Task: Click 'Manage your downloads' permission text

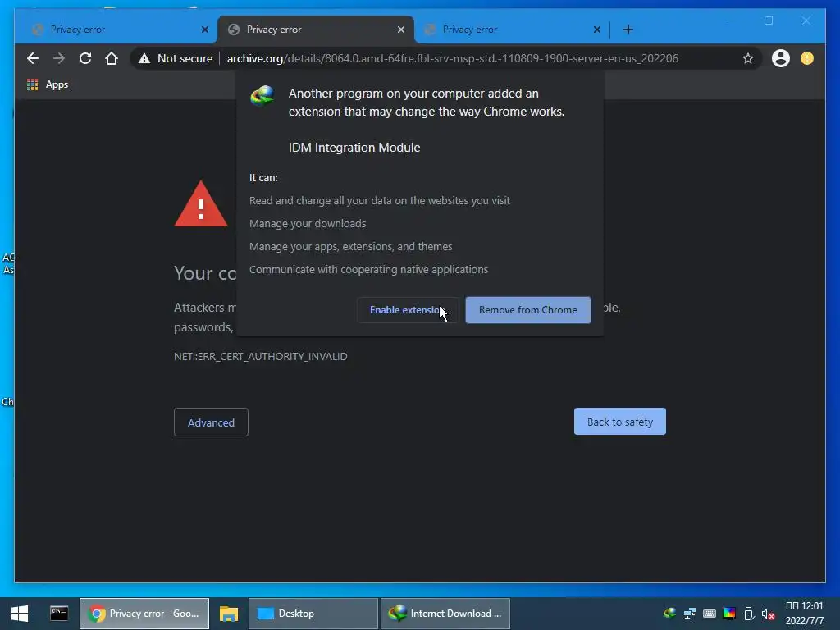Action: 308,223
